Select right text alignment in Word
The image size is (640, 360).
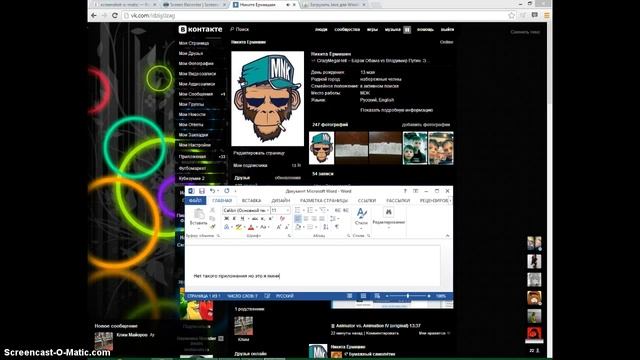click(314, 218)
